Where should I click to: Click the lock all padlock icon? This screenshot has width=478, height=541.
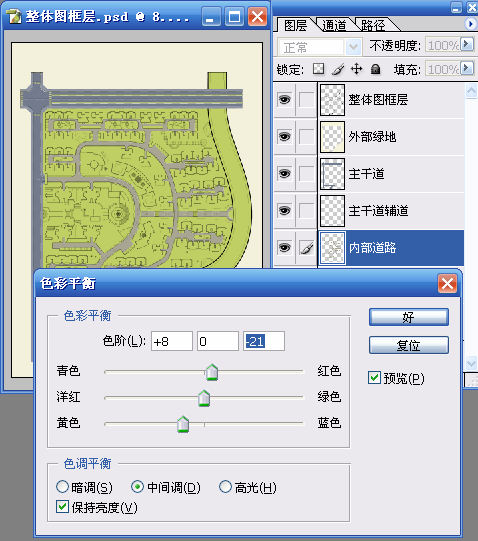pyautogui.click(x=375, y=69)
